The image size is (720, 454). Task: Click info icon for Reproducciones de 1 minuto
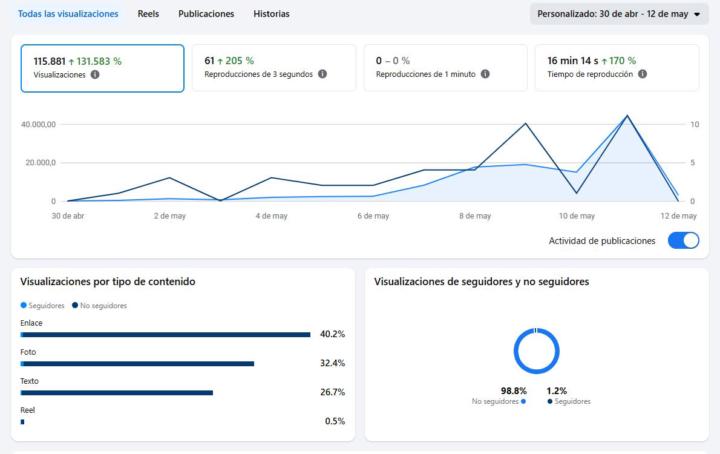point(485,74)
